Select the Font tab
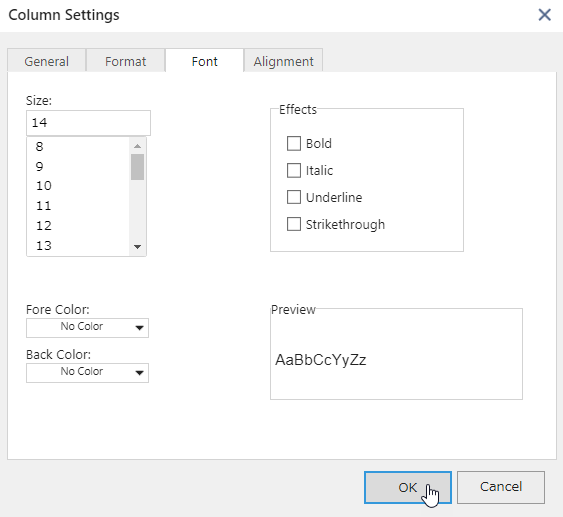The height and width of the screenshot is (517, 563). tap(204, 61)
